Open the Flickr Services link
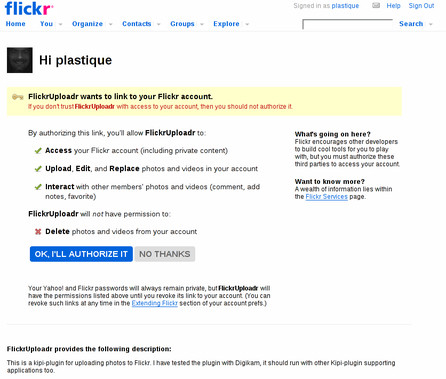This screenshot has height=379, width=446. [326, 197]
